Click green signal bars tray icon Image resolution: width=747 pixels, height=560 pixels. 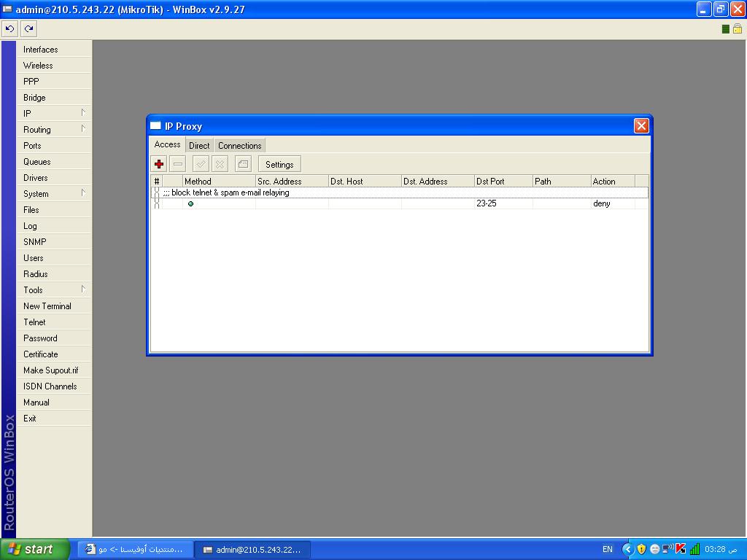click(x=694, y=550)
